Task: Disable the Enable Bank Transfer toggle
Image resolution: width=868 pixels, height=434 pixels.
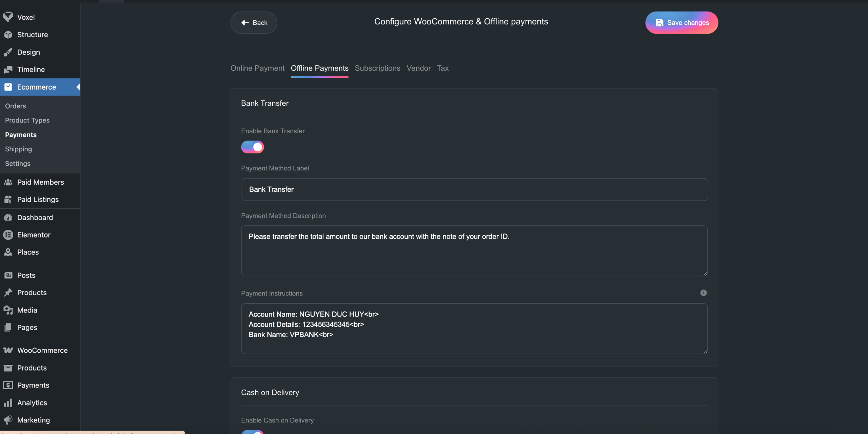Action: point(252,147)
